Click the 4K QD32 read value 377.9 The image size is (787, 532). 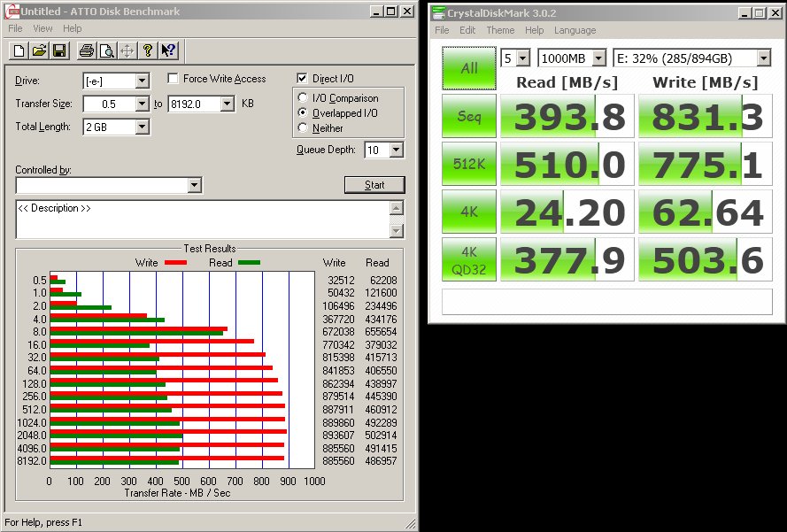click(x=567, y=259)
